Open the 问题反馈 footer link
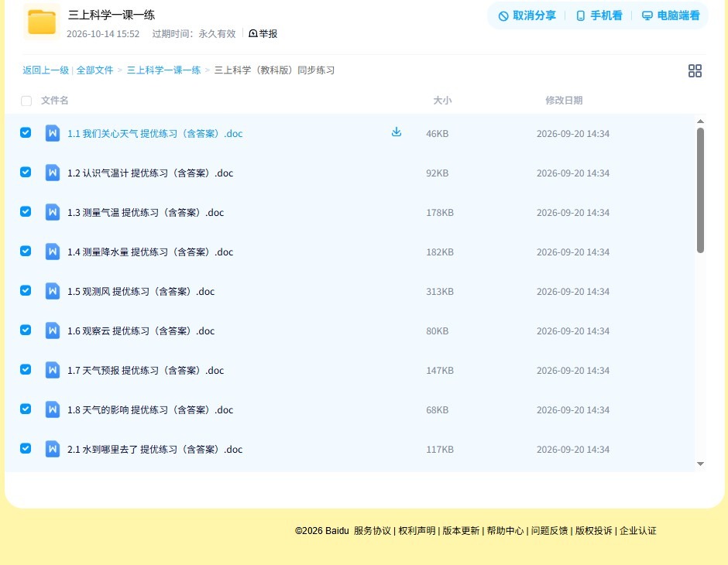This screenshot has width=728, height=565. 550,531
